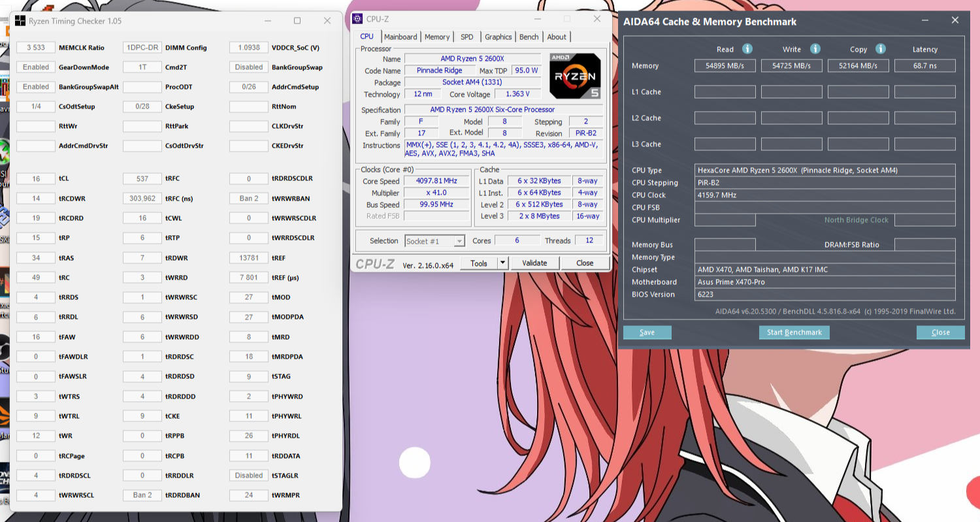
Task: Switch to the Memory tab in CPU-Z
Action: pyautogui.click(x=437, y=37)
